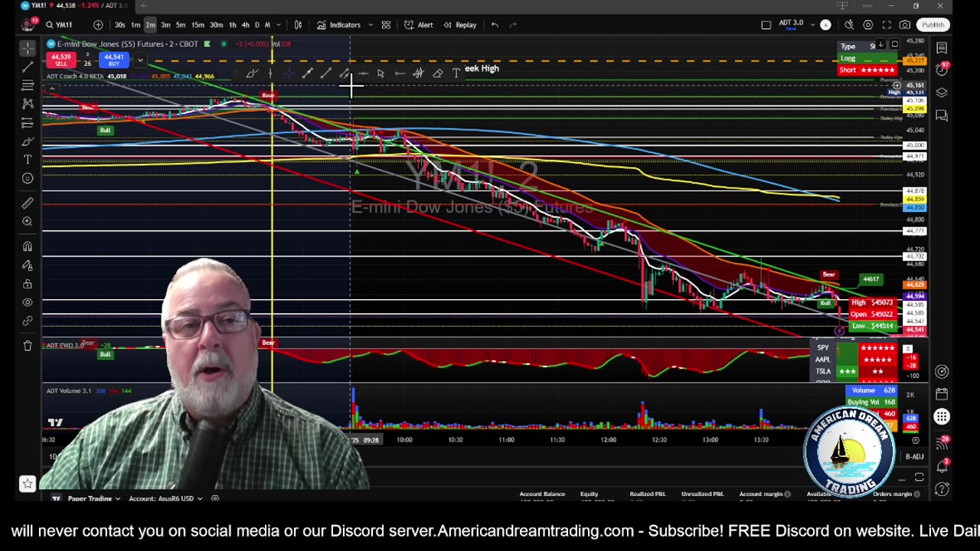Select the brush tool in left sidebar

pos(28,142)
